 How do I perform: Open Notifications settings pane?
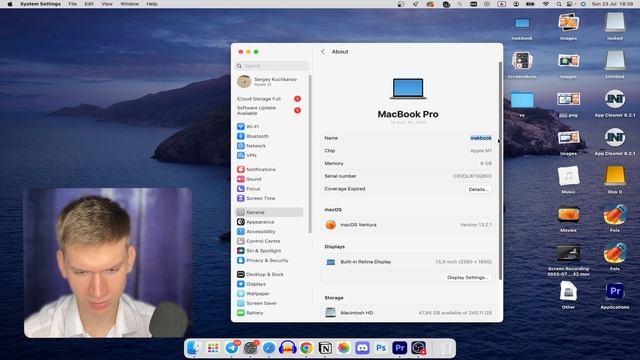(256, 169)
